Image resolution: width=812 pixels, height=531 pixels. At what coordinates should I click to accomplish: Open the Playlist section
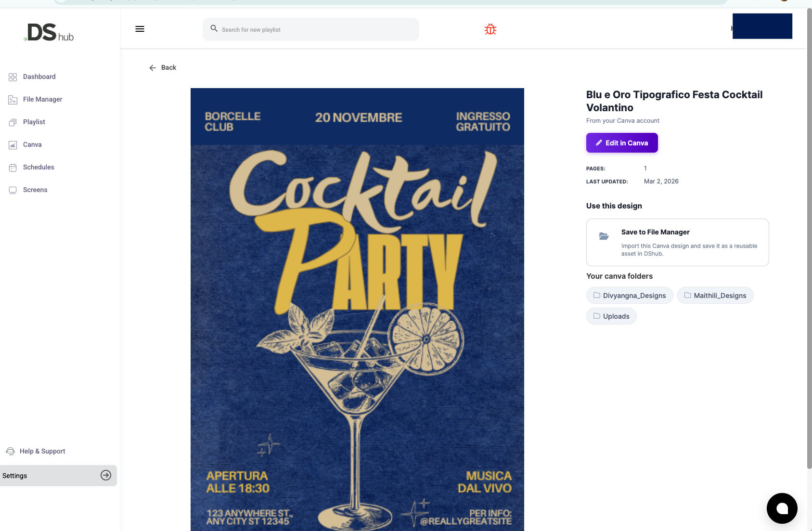point(34,122)
